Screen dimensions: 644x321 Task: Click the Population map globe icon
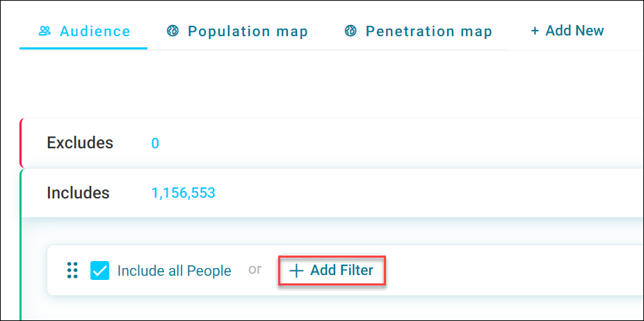(x=173, y=31)
